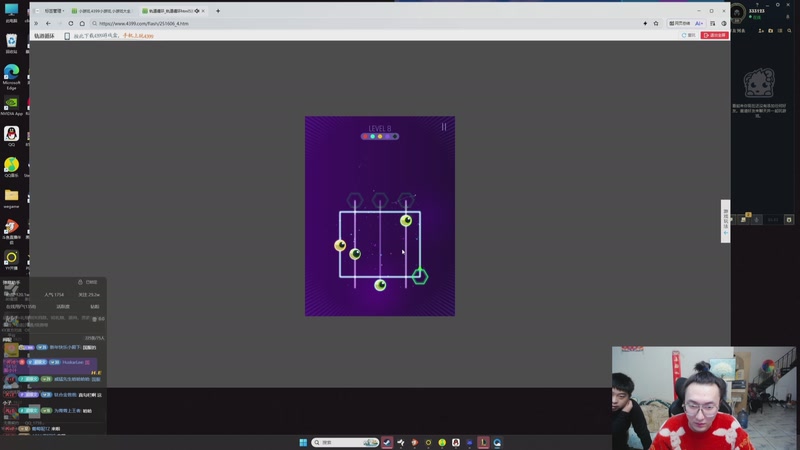
Task: Click the left dim hexagon above the track
Action: [x=355, y=200]
